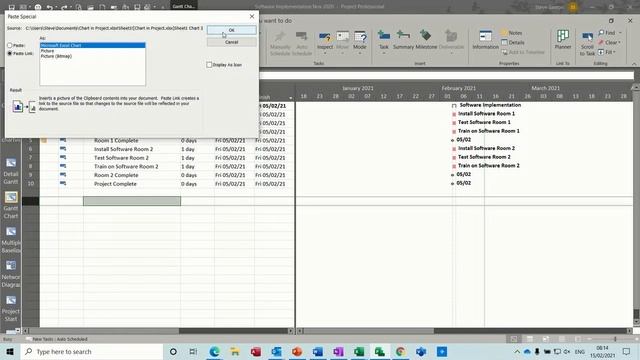Choose Picture (Bitmap) in the As list
Screen dimensions: 640x360
pyautogui.click(x=56, y=56)
